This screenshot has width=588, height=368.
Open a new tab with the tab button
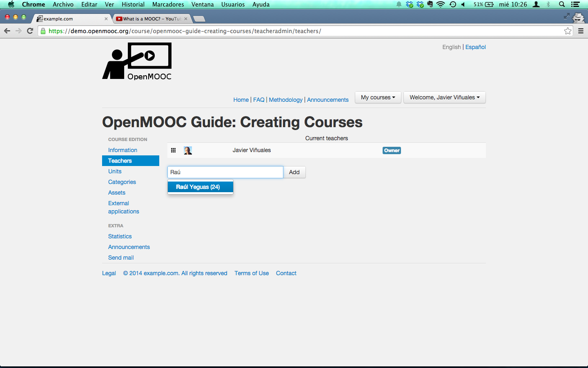coord(199,19)
